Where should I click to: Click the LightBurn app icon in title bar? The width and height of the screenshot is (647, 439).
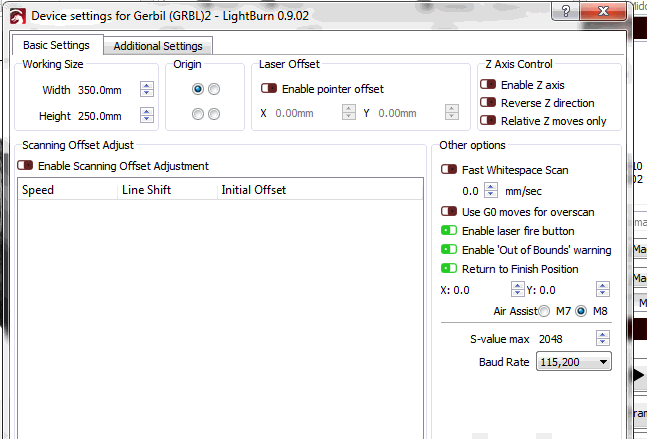click(18, 17)
